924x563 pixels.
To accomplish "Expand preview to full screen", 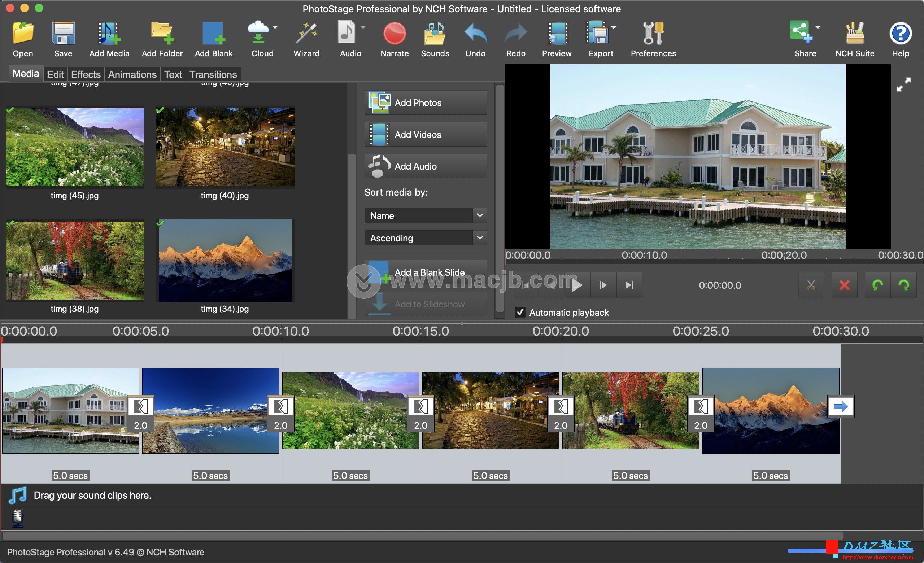I will click(903, 84).
